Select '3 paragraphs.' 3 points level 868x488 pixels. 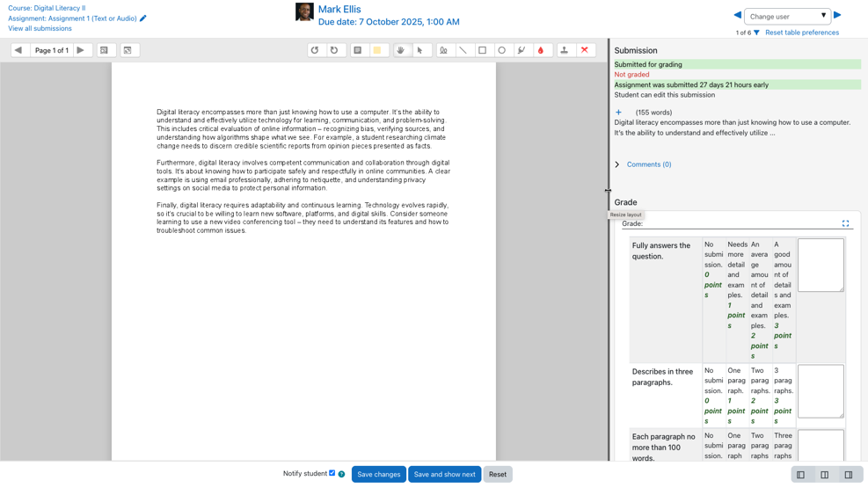pyautogui.click(x=784, y=395)
